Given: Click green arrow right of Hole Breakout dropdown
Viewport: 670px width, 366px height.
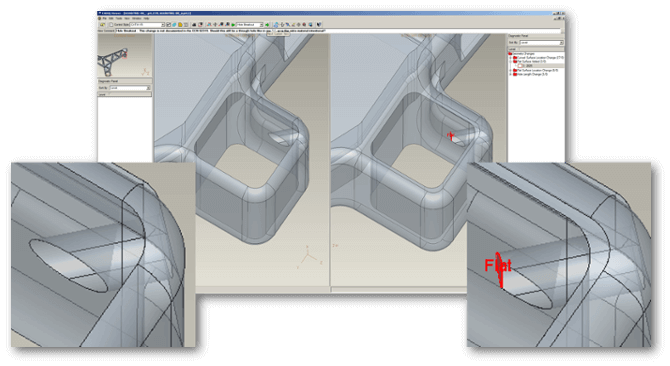Looking at the screenshot, I should click(x=267, y=25).
